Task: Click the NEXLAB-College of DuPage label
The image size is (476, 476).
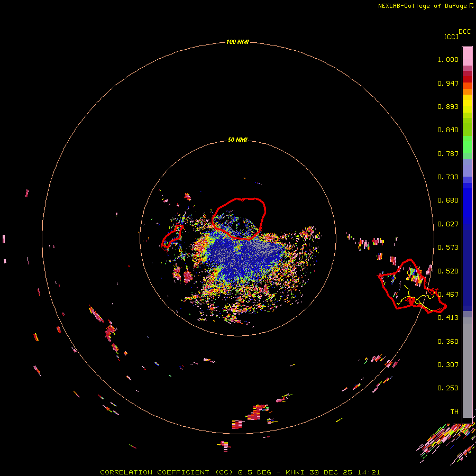Action: [422, 6]
